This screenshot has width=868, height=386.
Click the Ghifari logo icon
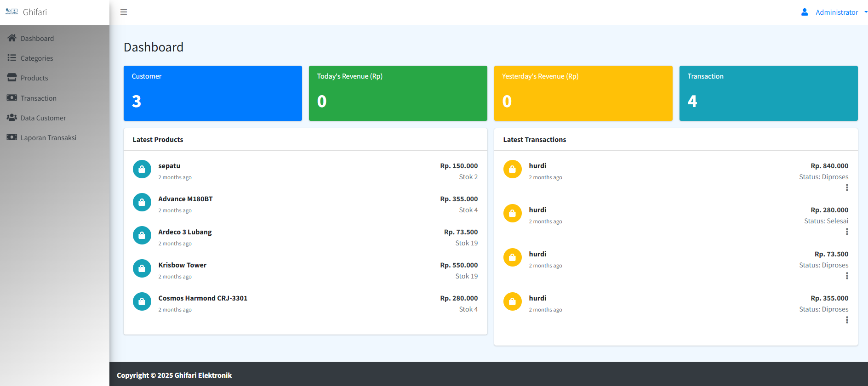point(11,12)
